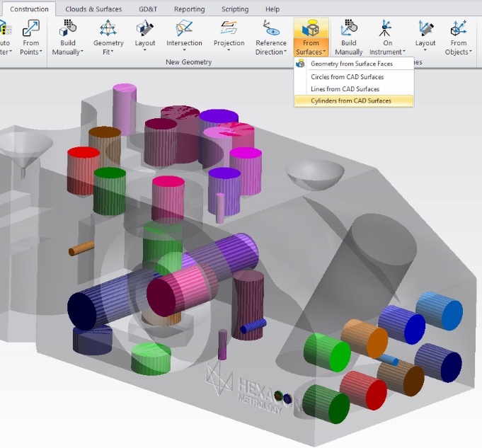
Task: Switch to the Clouds & Surfaces tab
Action: pos(93,9)
